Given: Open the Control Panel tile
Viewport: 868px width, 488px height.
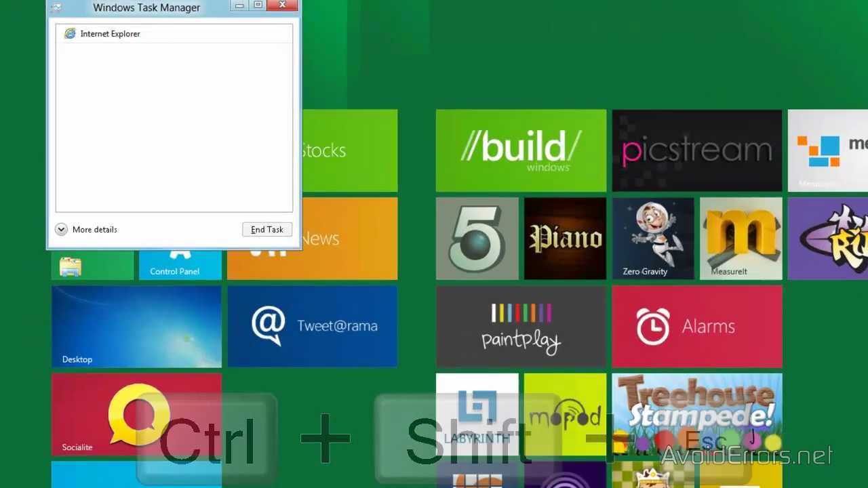Looking at the screenshot, I should [x=180, y=265].
